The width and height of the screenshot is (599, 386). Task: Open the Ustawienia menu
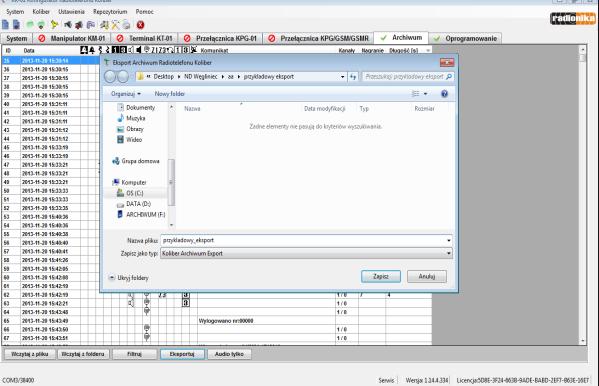coord(71,12)
